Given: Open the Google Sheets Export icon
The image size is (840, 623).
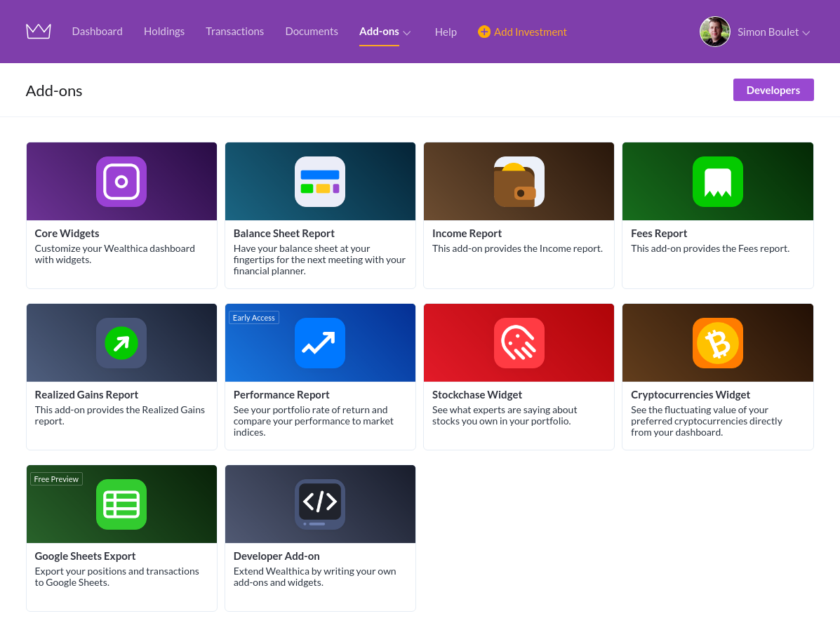Looking at the screenshot, I should [121, 504].
